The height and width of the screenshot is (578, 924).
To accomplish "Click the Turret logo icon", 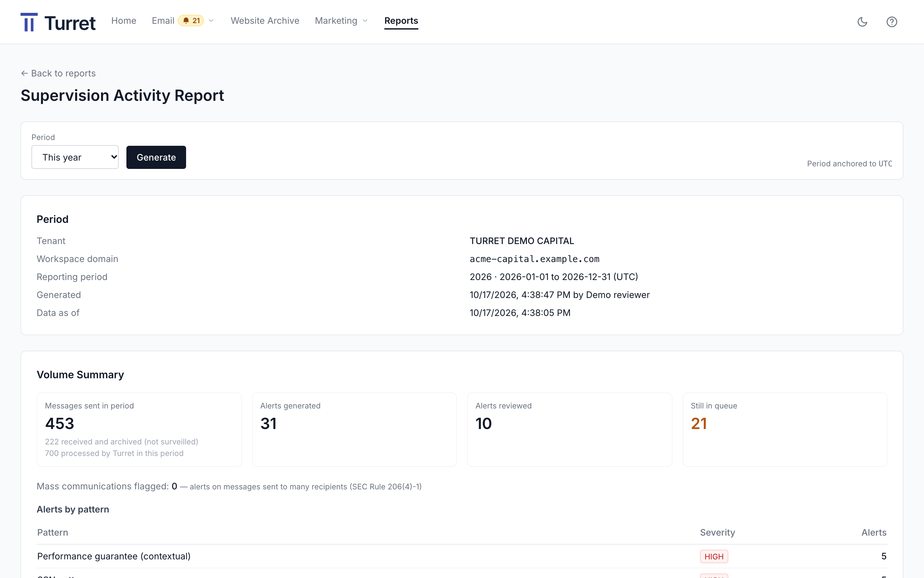I will pyautogui.click(x=29, y=22).
